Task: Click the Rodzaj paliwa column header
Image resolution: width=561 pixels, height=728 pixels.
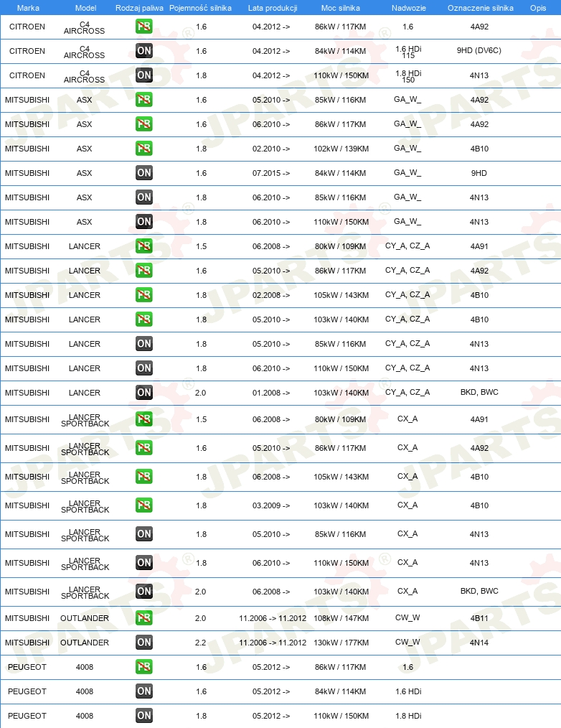Action: coord(140,8)
